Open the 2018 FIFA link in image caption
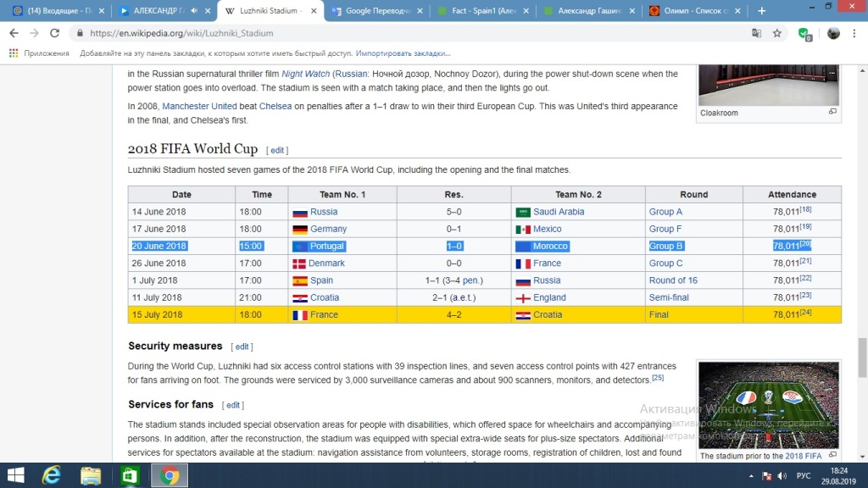This screenshot has height=488, width=868. (x=804, y=456)
